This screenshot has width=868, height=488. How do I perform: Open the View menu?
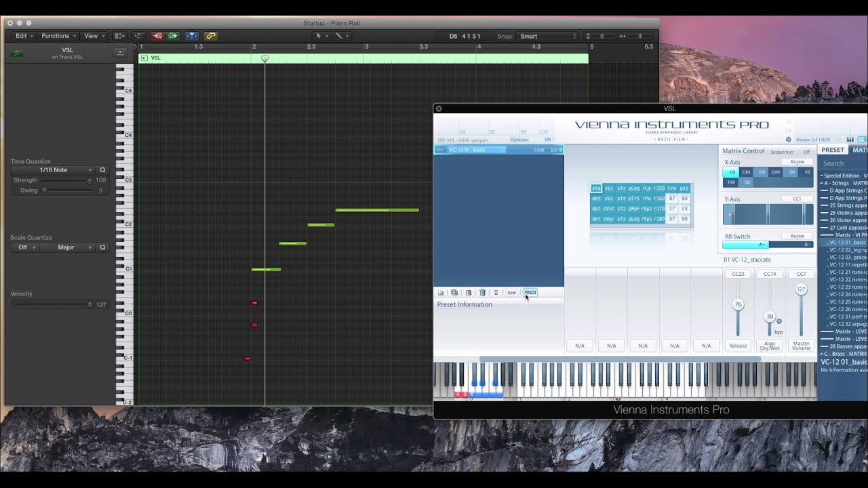94,36
